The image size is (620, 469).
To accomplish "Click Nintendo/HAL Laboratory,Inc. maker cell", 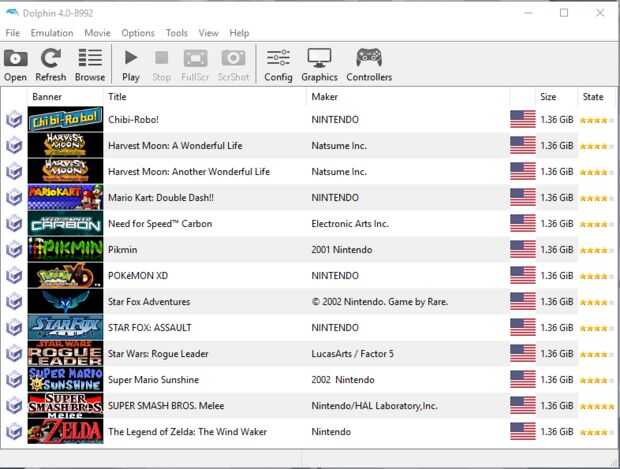I will pos(374,406).
